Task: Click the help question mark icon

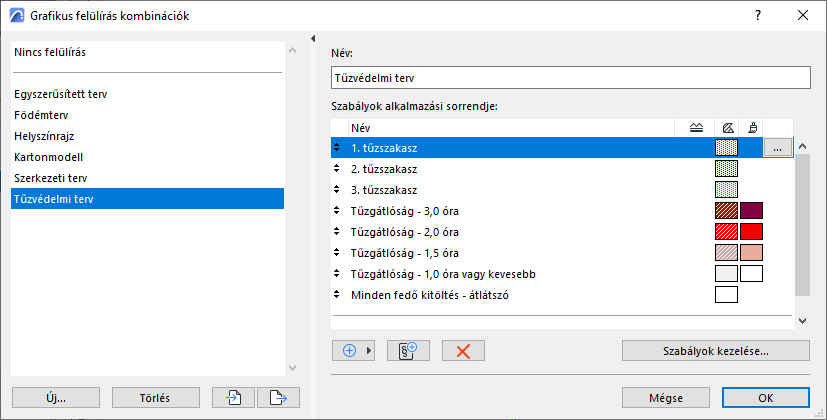Action: pos(757,16)
